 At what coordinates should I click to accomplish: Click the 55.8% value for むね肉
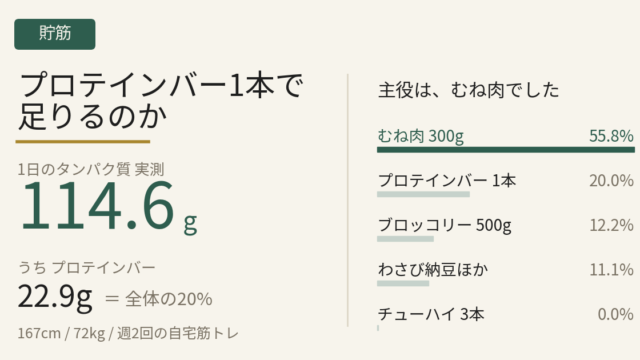(x=611, y=136)
